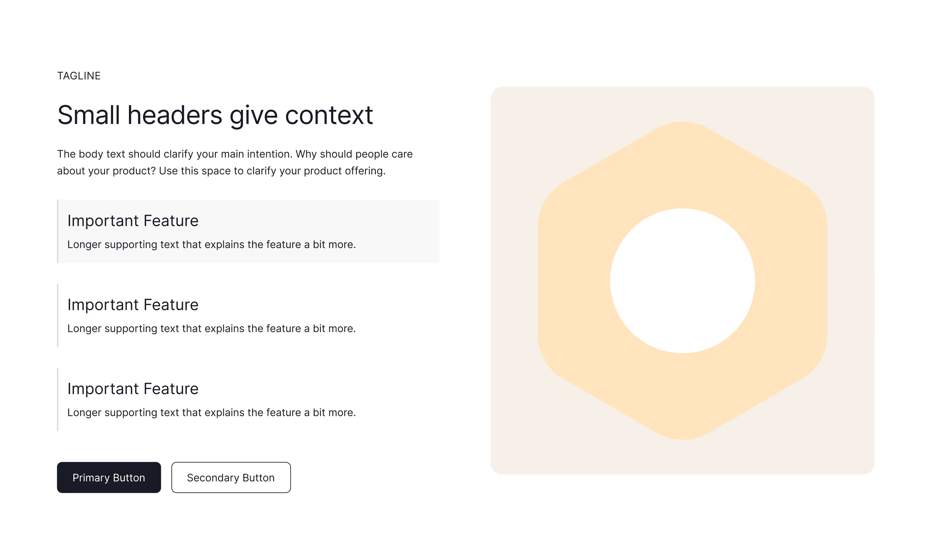931x560 pixels.
Task: Click the third feature's 'Important Feature' title
Action: pos(133,389)
